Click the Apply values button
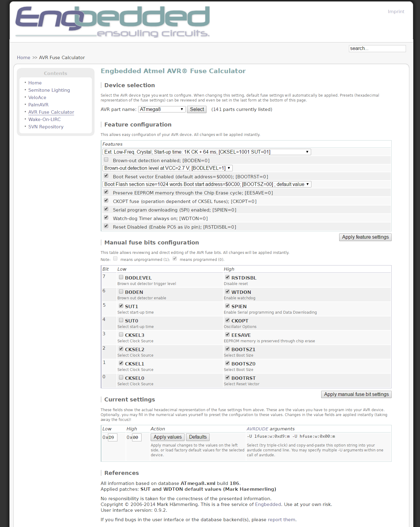Viewport: 420px width, 527px height. tap(167, 437)
